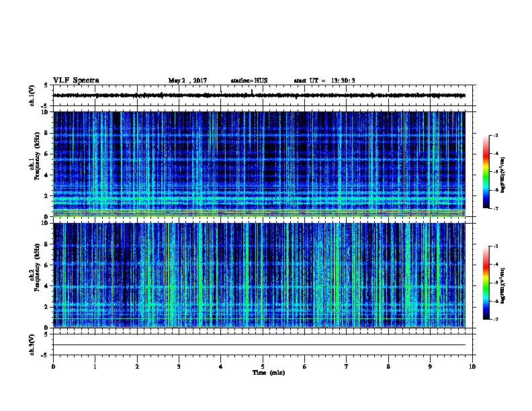Click the ch.1 color bar log(PSD) label
Viewport: 532px width, 411px height.
[x=502, y=175]
